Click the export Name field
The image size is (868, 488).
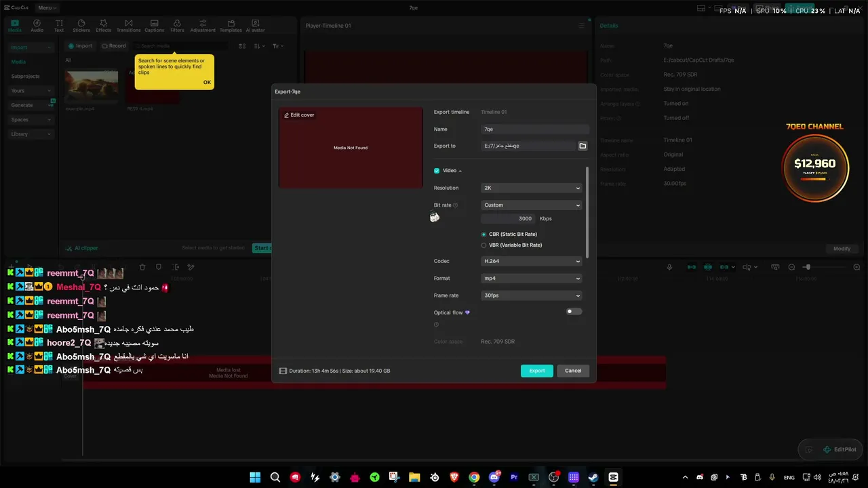[535, 129]
